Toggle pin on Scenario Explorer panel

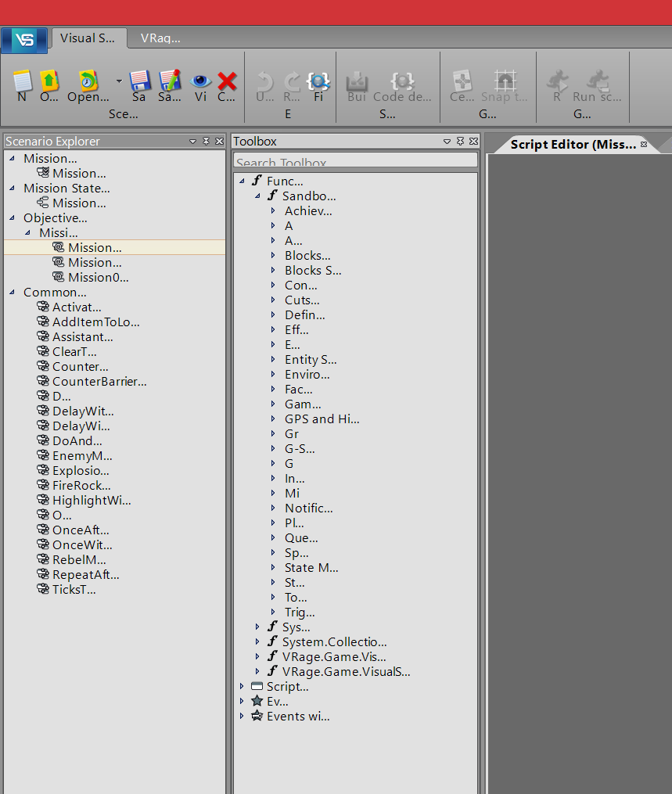coord(207,142)
